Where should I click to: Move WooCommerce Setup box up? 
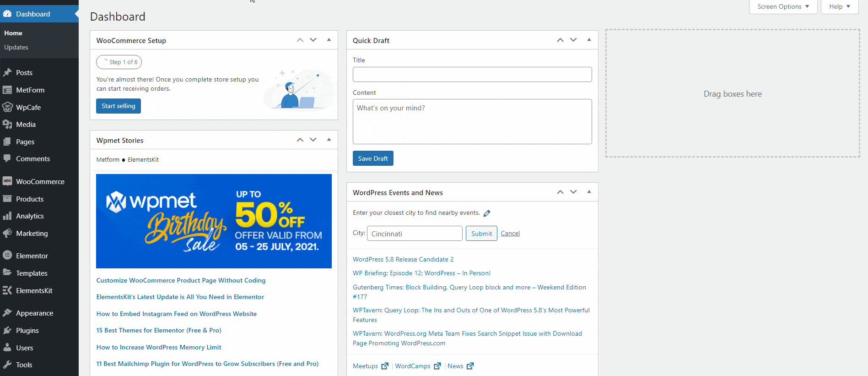click(300, 40)
